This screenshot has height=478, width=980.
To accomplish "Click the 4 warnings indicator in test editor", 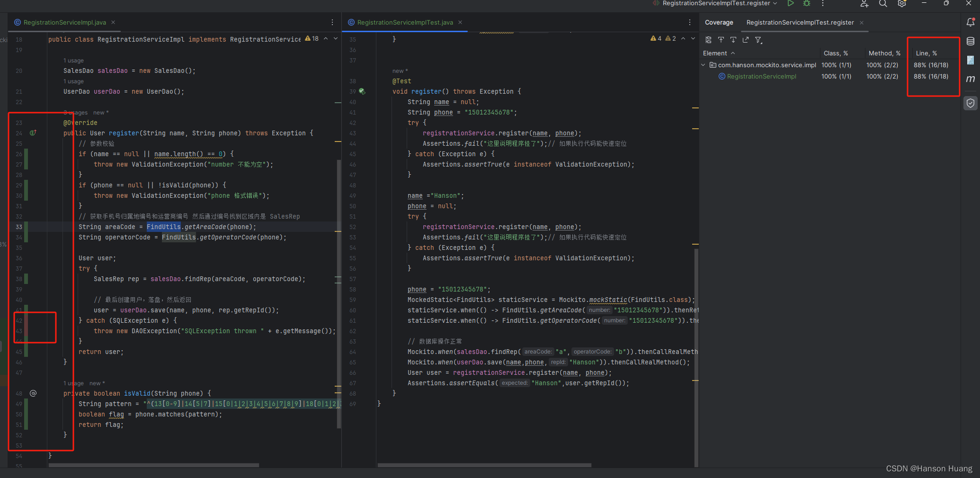I will [x=656, y=39].
